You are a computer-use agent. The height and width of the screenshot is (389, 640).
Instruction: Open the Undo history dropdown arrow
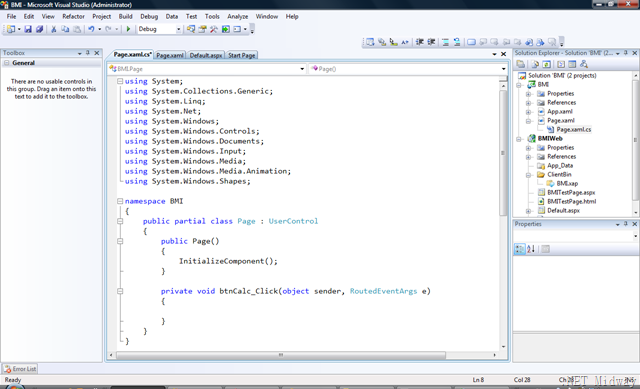click(x=100, y=29)
